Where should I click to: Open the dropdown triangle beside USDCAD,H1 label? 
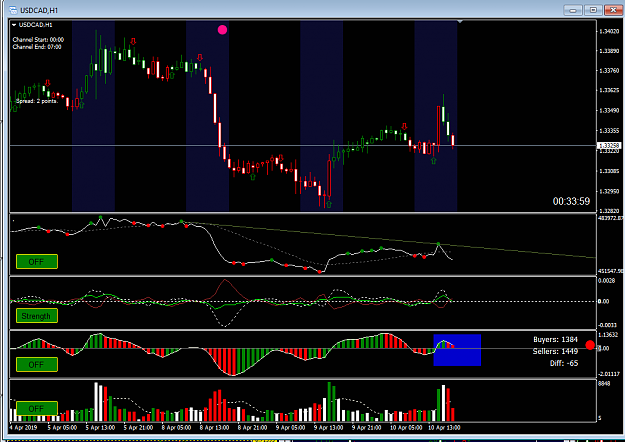pos(14,25)
